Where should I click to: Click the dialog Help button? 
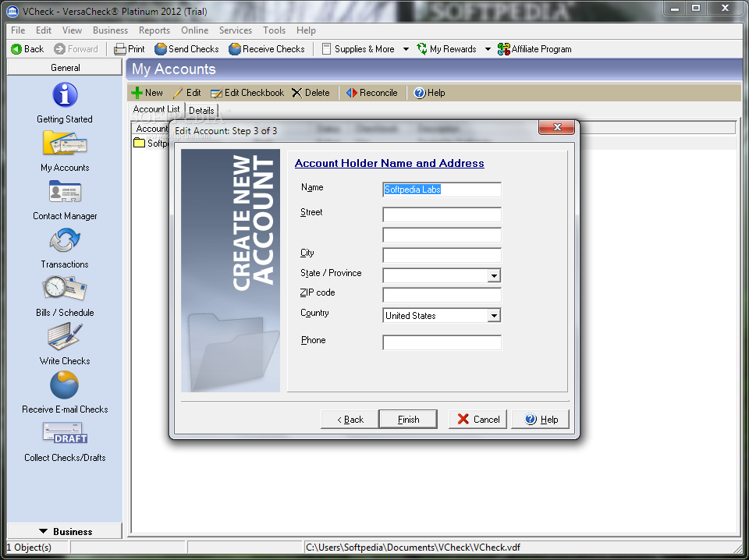[540, 419]
